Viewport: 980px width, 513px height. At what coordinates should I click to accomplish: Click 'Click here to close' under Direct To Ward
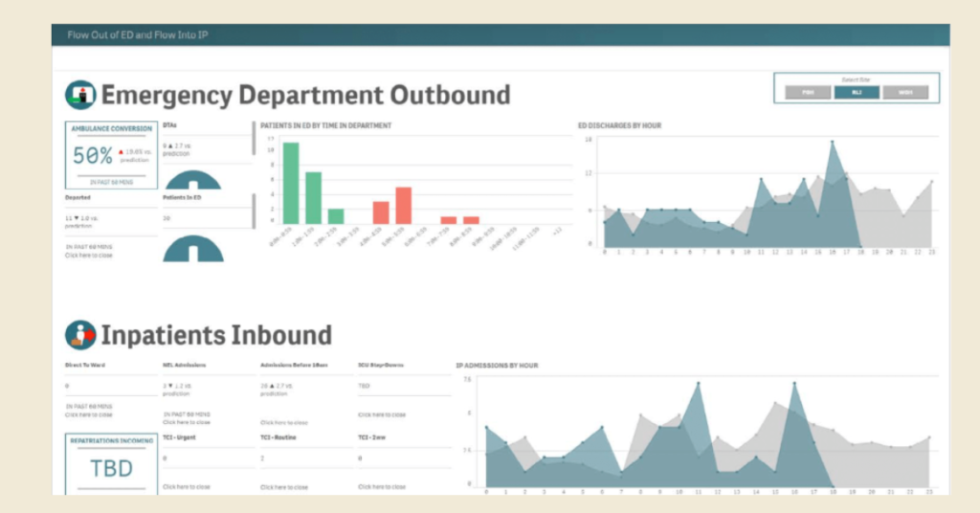tap(89, 415)
